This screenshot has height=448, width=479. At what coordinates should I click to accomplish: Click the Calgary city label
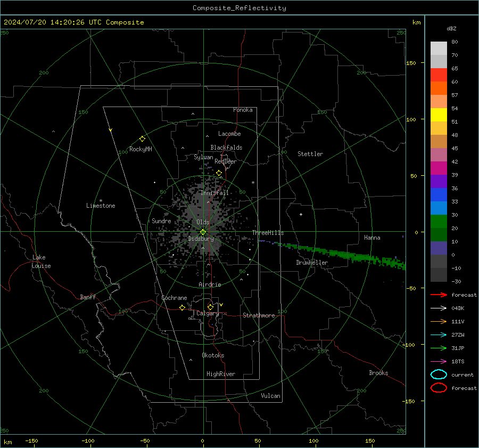208,313
